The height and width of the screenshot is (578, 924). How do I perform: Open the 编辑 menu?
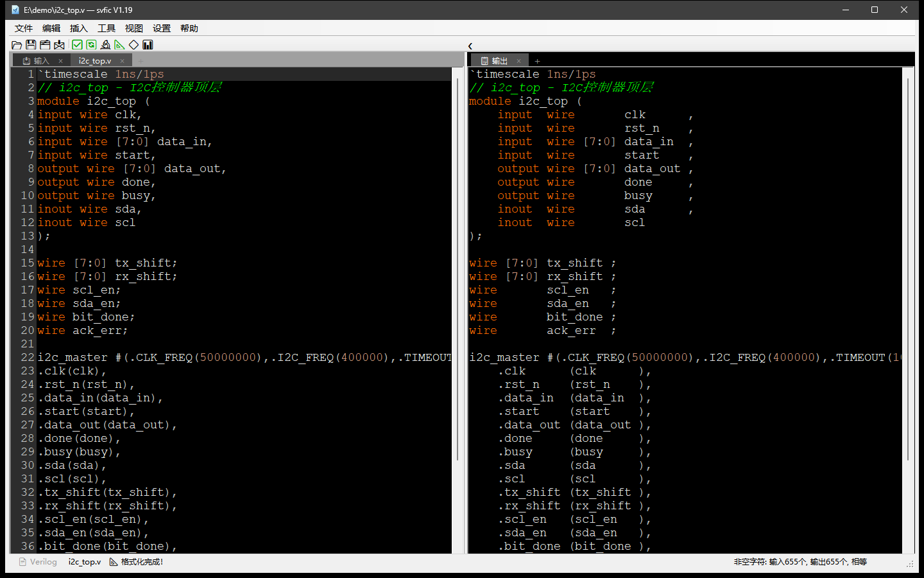pyautogui.click(x=51, y=28)
